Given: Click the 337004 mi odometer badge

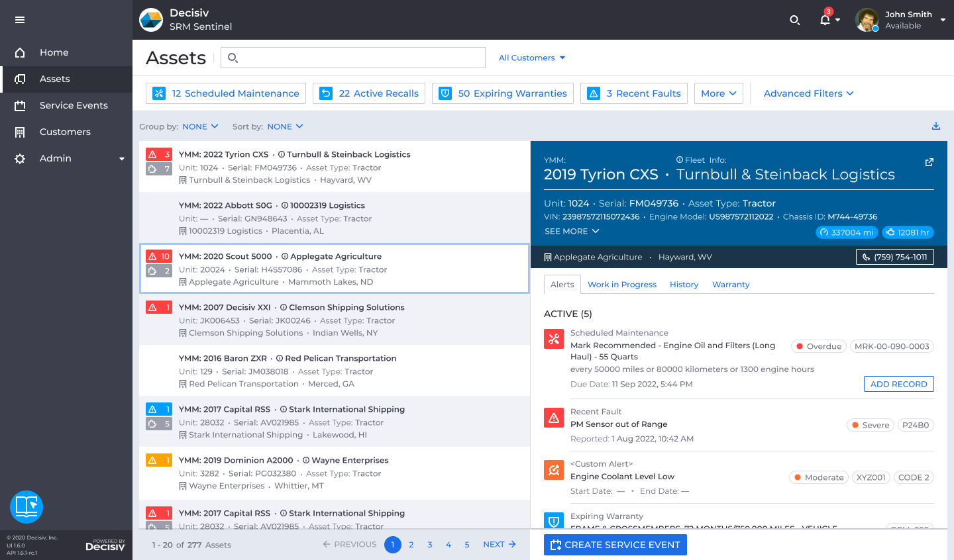Looking at the screenshot, I should tap(847, 232).
